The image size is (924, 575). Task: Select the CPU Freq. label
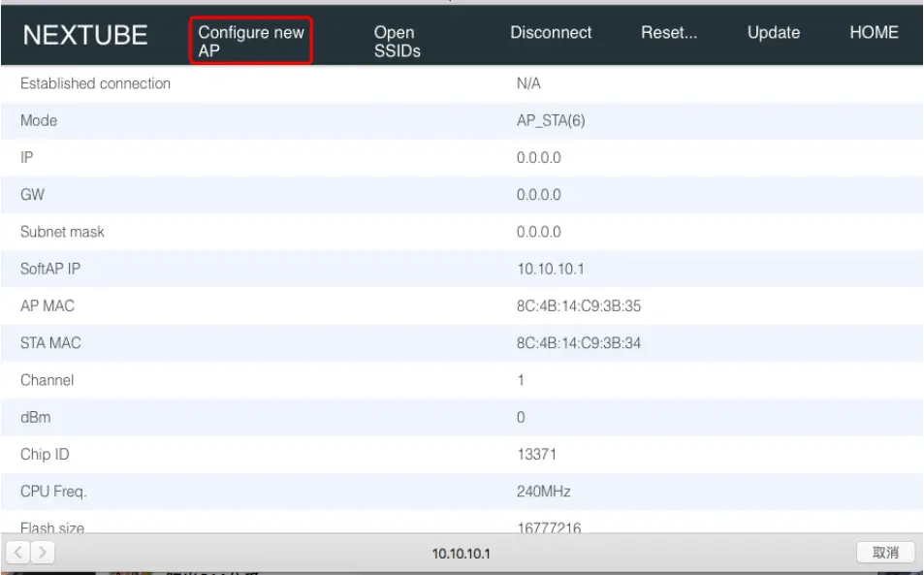pos(53,492)
